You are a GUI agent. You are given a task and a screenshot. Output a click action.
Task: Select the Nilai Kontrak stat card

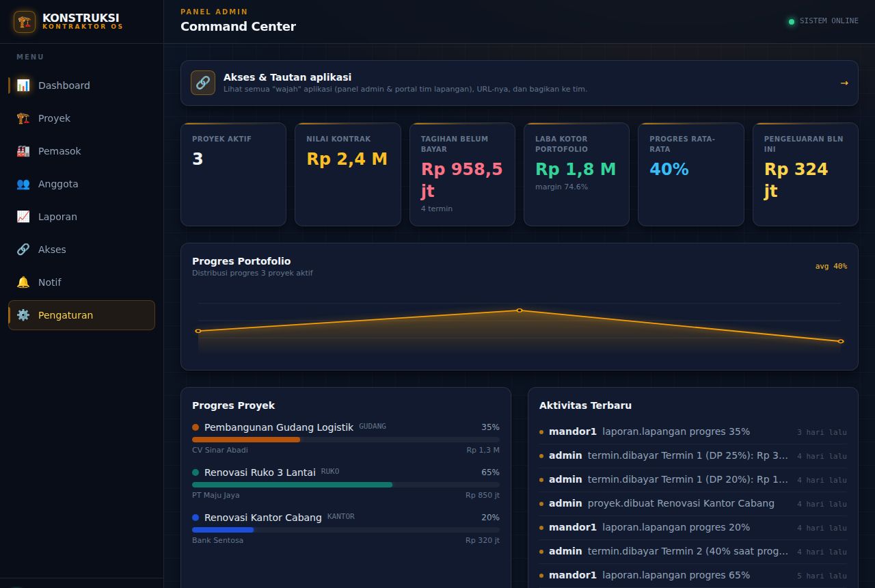pyautogui.click(x=348, y=174)
